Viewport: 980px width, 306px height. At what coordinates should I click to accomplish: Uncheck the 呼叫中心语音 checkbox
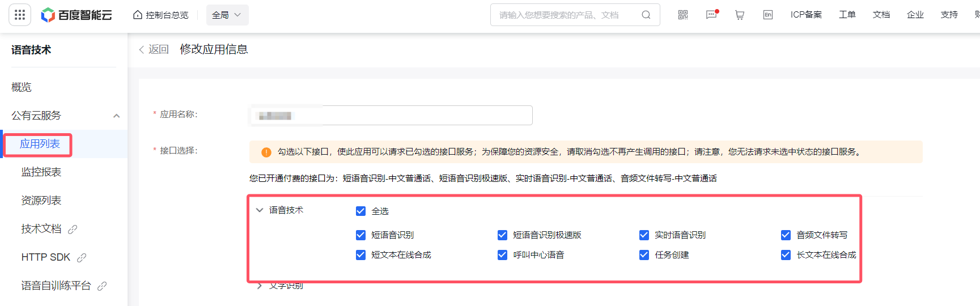click(502, 254)
